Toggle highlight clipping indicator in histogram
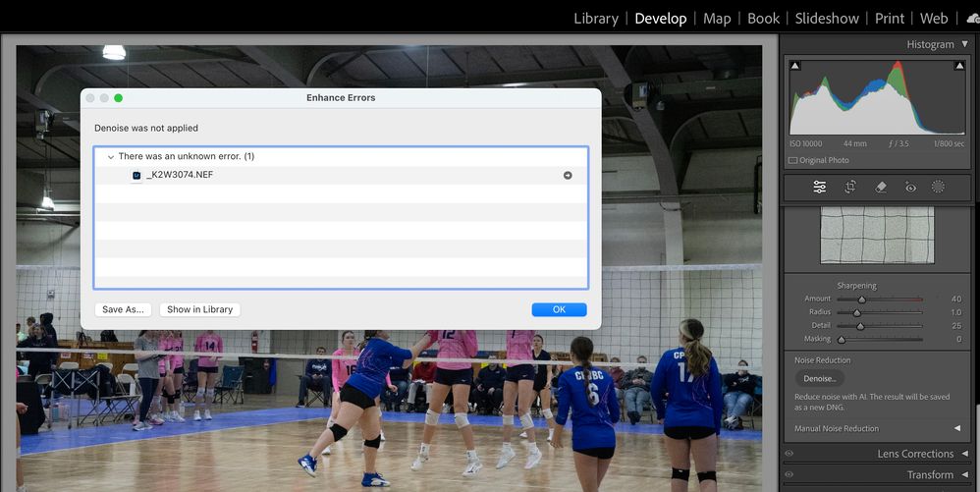The width and height of the screenshot is (980, 492). pos(959,66)
